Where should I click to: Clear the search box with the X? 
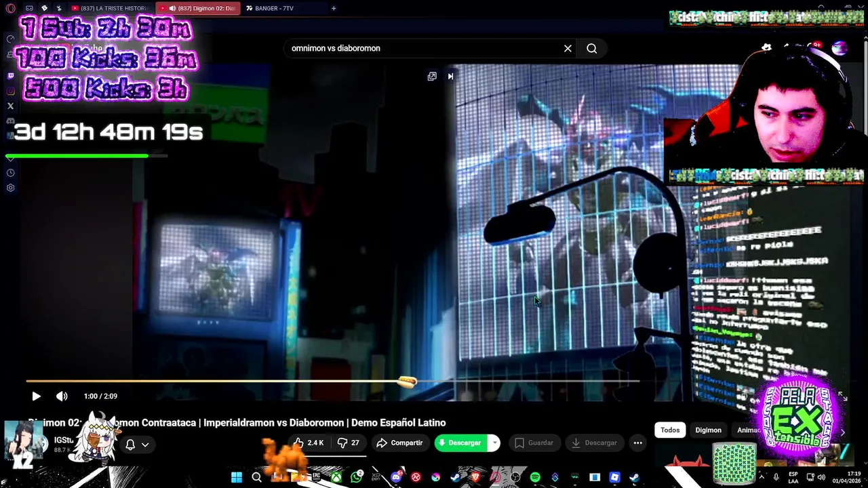568,48
